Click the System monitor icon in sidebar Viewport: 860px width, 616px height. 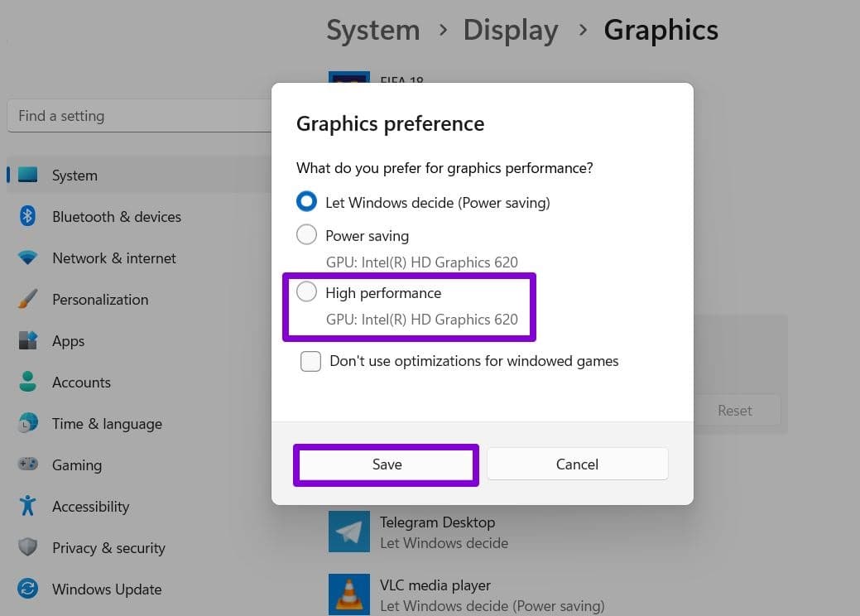pyautogui.click(x=28, y=176)
